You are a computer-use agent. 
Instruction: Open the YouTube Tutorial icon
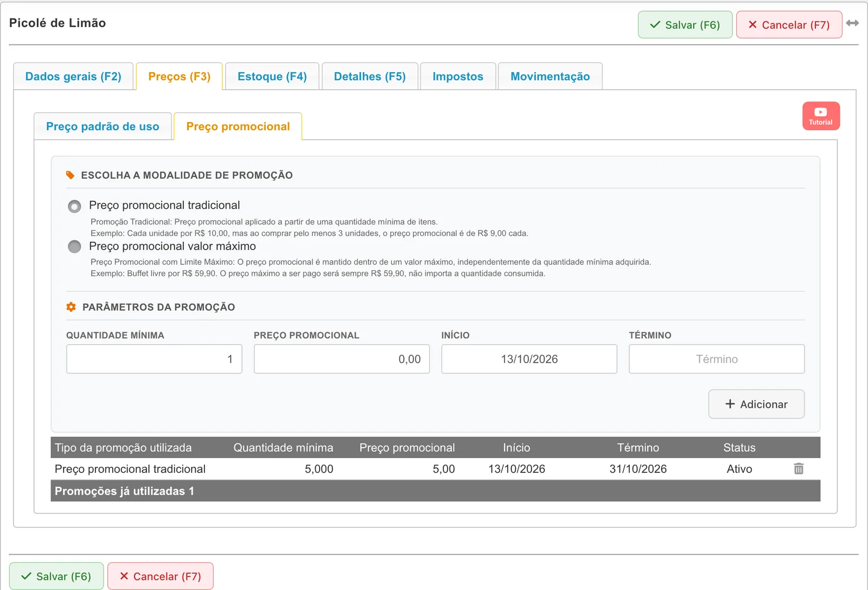click(821, 116)
